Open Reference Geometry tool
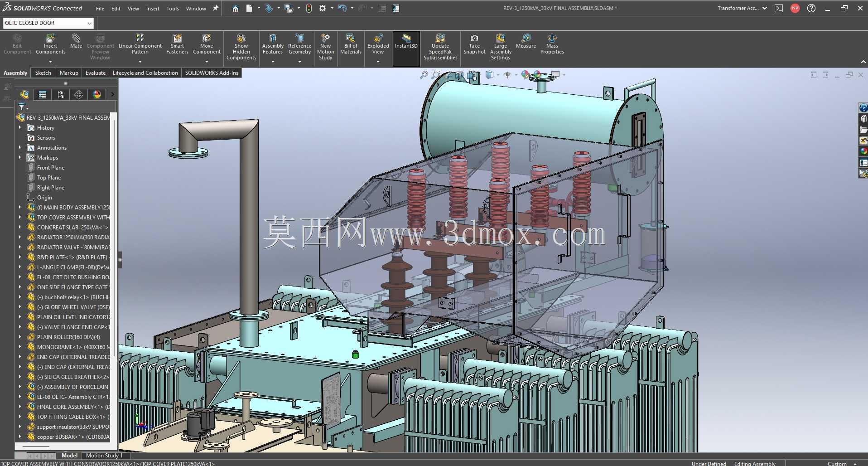 click(x=299, y=44)
